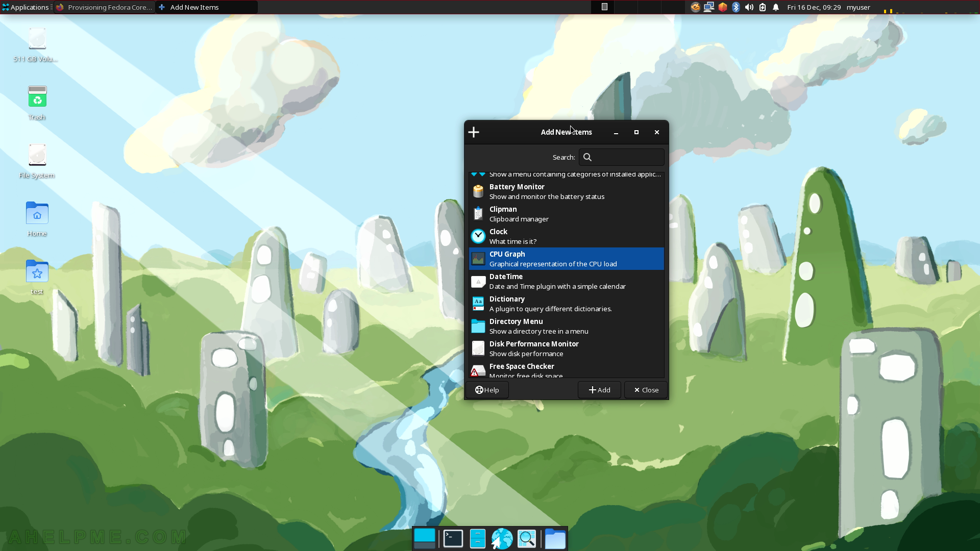The width and height of the screenshot is (980, 551).
Task: Click the power manager battery tray icon
Action: [763, 7]
